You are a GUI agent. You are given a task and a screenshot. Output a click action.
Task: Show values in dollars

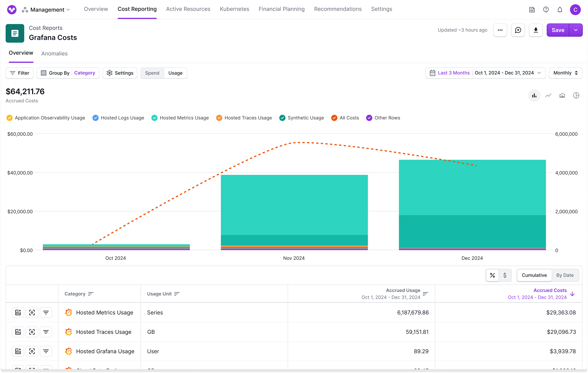coord(505,275)
